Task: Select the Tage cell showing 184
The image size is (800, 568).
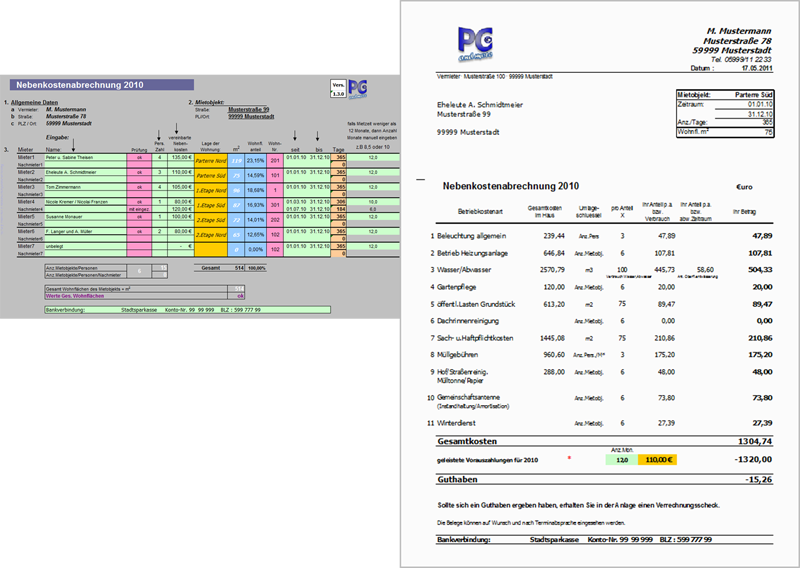Action: [x=339, y=209]
